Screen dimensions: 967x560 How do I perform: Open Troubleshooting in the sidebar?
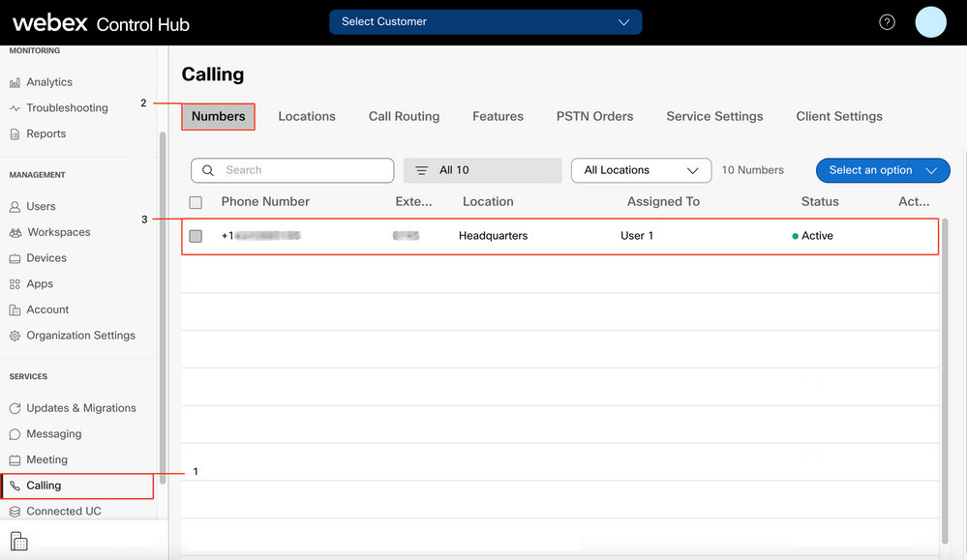click(x=67, y=107)
